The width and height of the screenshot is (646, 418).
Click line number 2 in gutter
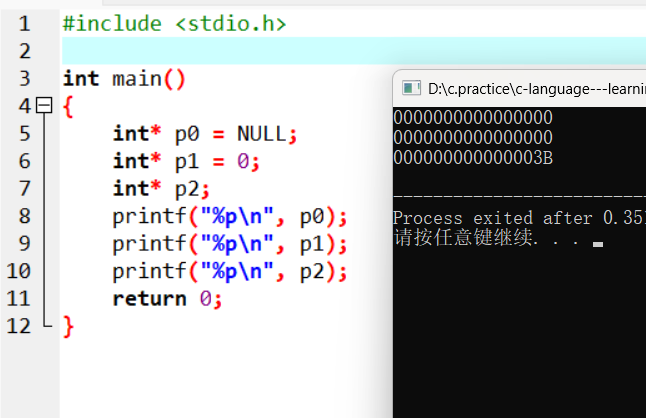coord(24,51)
